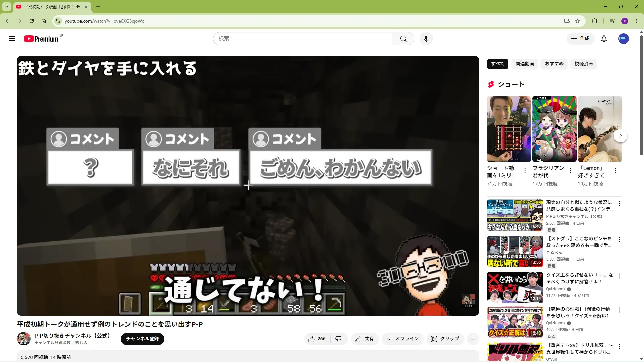Open the YouTube hamburger guide menu
Viewport: 644px width, 362px height.
12,39
